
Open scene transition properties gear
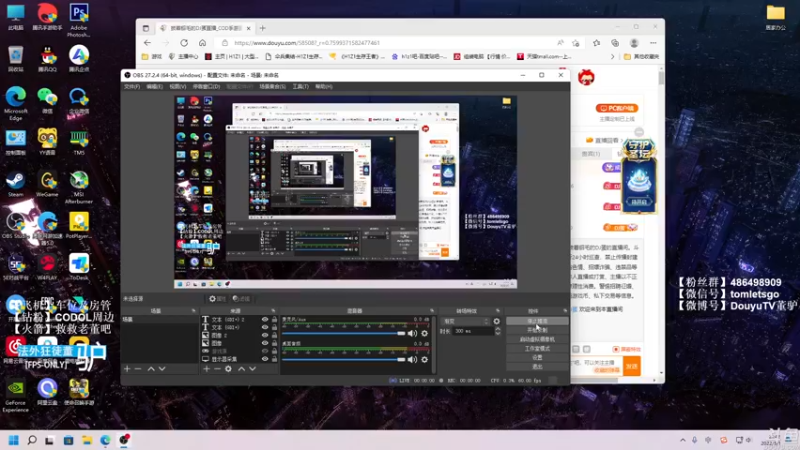[496, 321]
